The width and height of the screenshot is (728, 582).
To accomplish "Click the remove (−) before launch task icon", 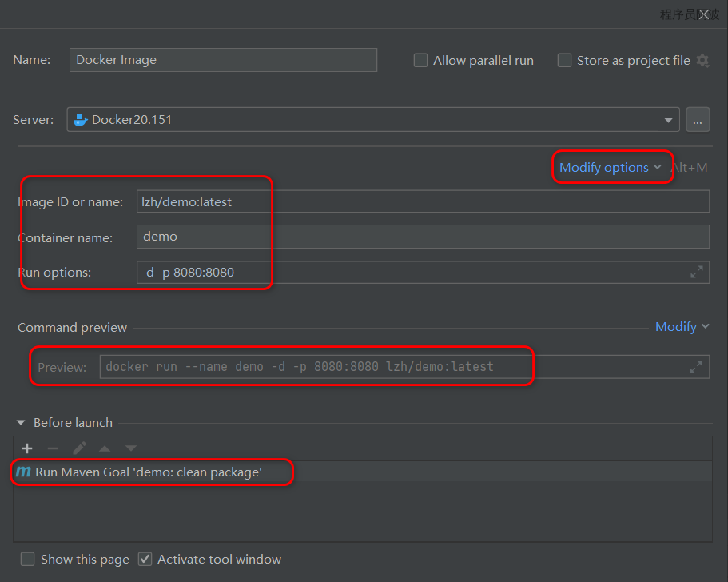I will click(53, 448).
